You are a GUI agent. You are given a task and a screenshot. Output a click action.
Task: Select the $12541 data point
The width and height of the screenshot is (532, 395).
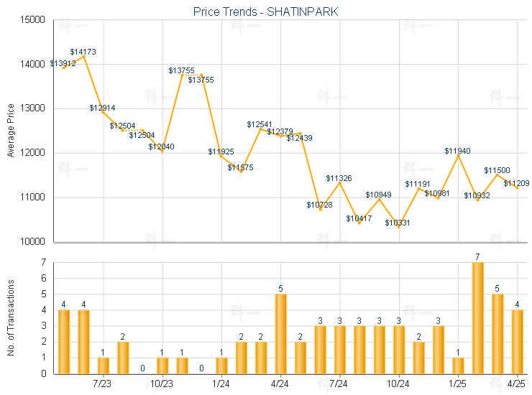point(260,129)
